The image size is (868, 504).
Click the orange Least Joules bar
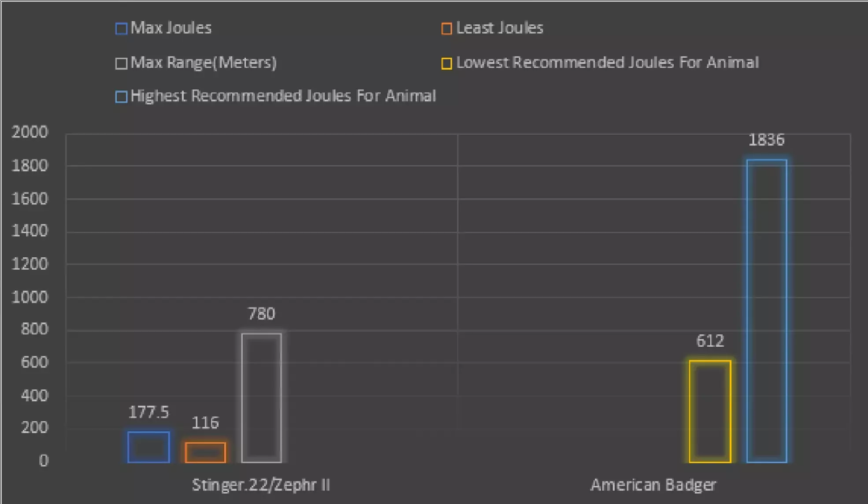205,452
